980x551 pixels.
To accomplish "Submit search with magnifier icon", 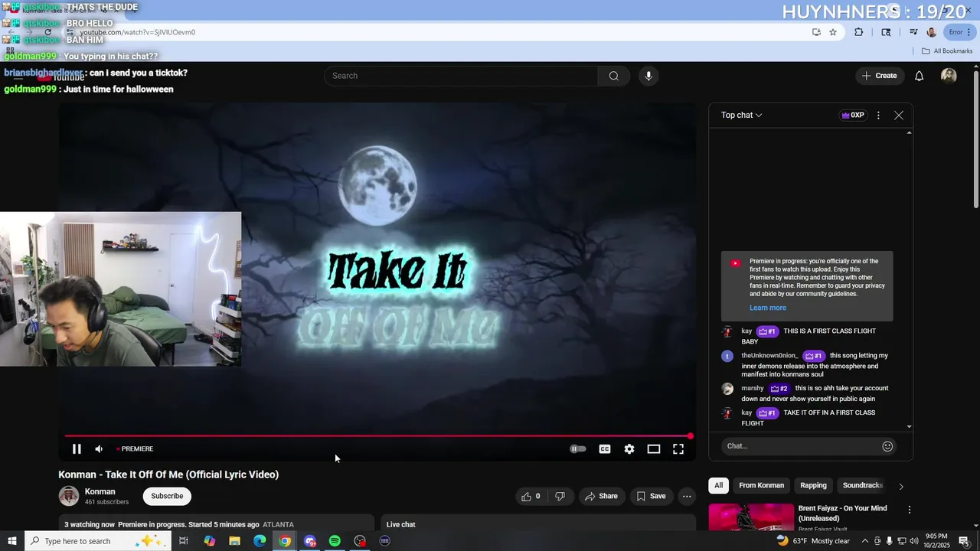I will tap(614, 76).
